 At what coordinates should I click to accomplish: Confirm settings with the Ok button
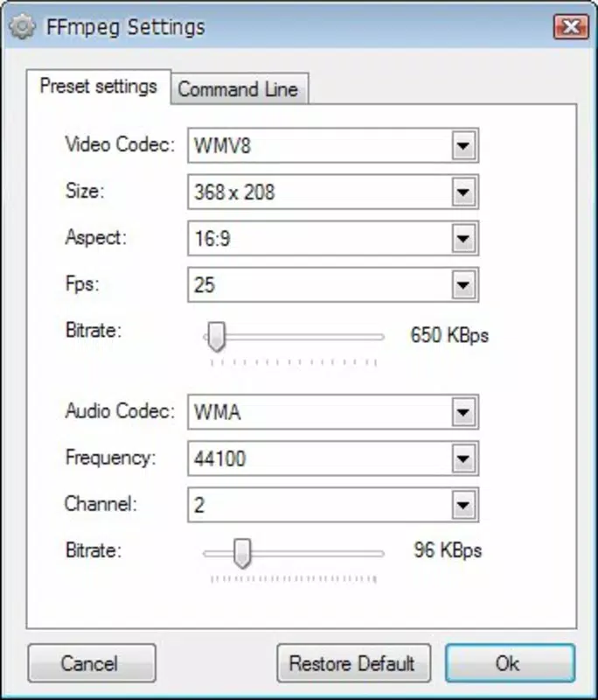(x=511, y=663)
